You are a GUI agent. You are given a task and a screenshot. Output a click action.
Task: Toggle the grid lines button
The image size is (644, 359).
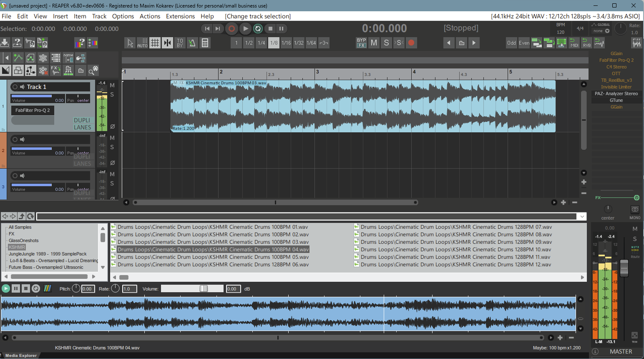coord(155,43)
